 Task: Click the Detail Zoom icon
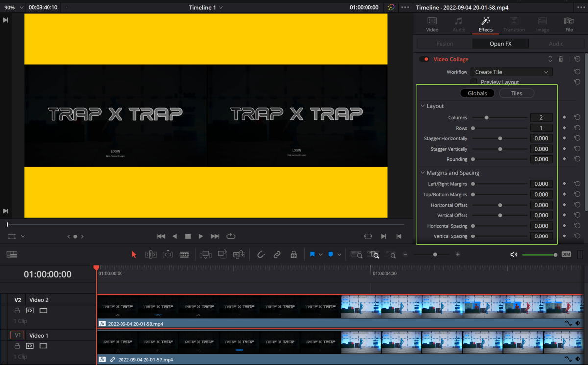coord(373,254)
